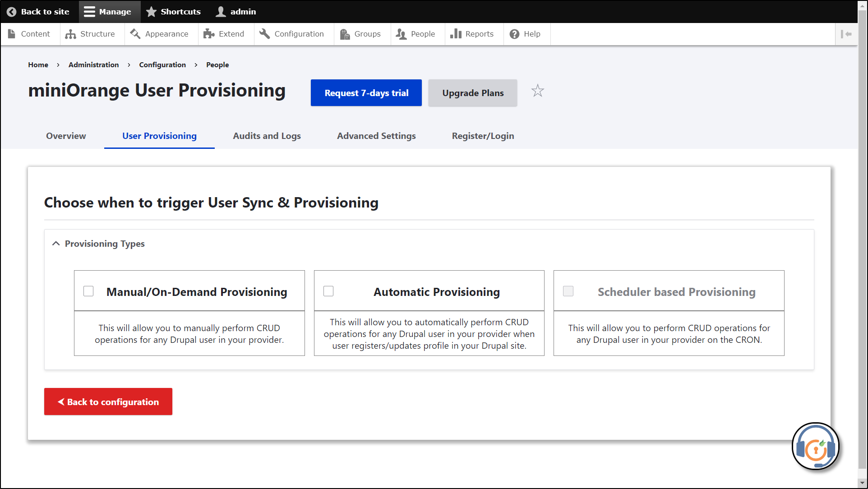
Task: Open the Content menu label
Action: pyautogui.click(x=35, y=34)
